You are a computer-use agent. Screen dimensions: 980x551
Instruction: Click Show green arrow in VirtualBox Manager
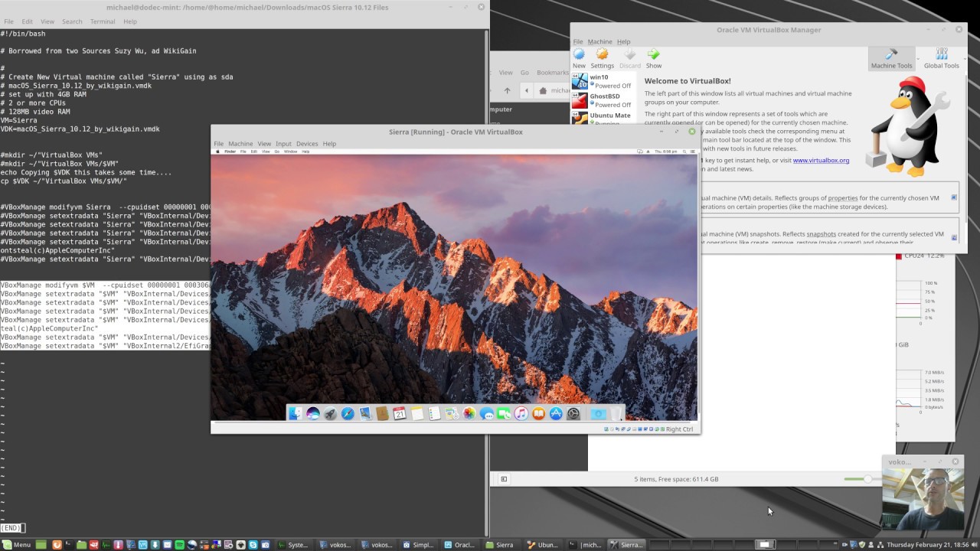point(653,58)
